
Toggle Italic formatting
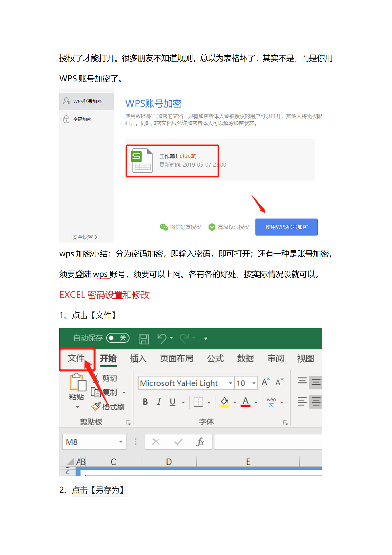pyautogui.click(x=159, y=402)
